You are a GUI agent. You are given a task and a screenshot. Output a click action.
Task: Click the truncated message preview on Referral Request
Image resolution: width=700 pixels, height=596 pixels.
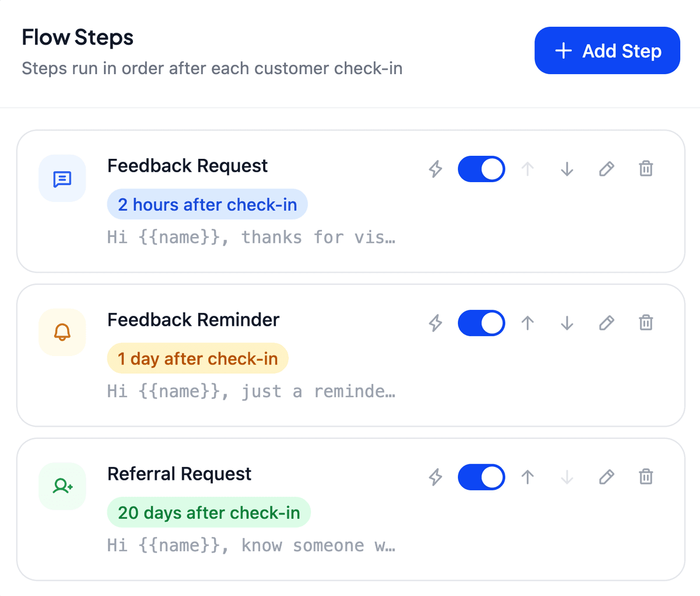(x=251, y=545)
